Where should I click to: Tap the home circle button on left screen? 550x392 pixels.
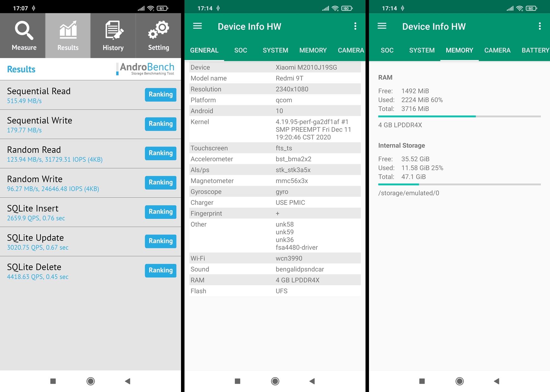(x=91, y=381)
